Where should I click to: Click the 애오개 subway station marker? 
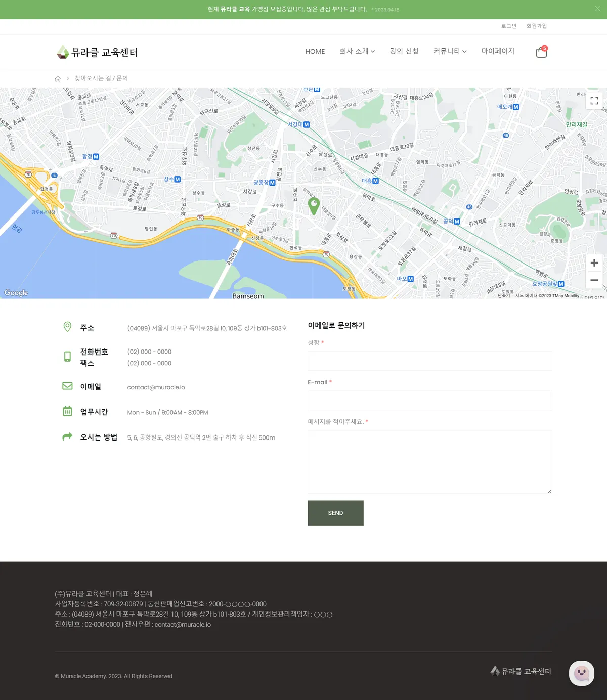click(x=508, y=107)
